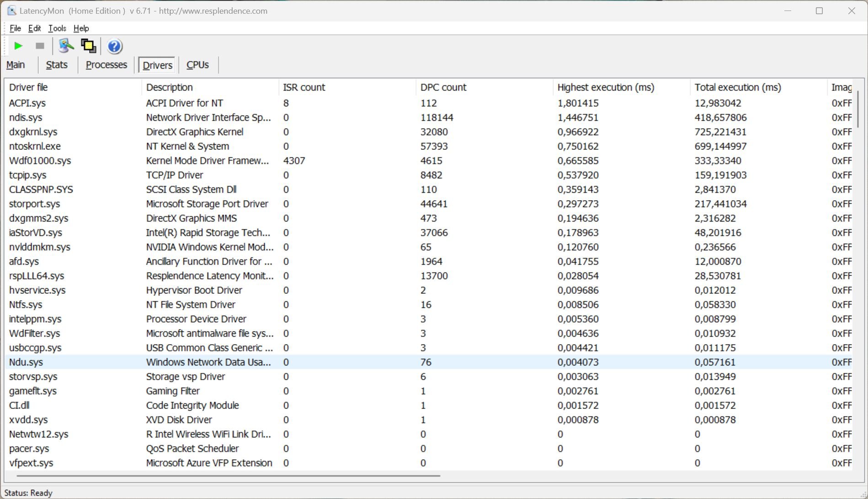Open the Edit menu
This screenshot has width=868, height=499.
[34, 28]
